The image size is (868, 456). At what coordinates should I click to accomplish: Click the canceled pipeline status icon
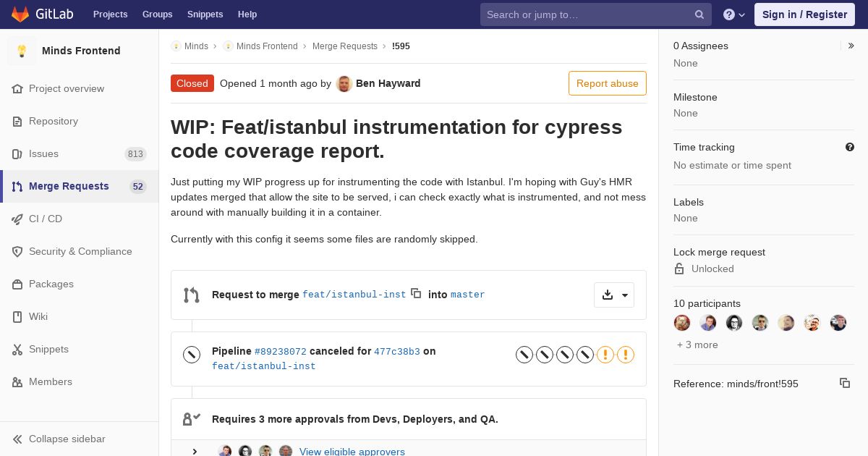point(191,355)
